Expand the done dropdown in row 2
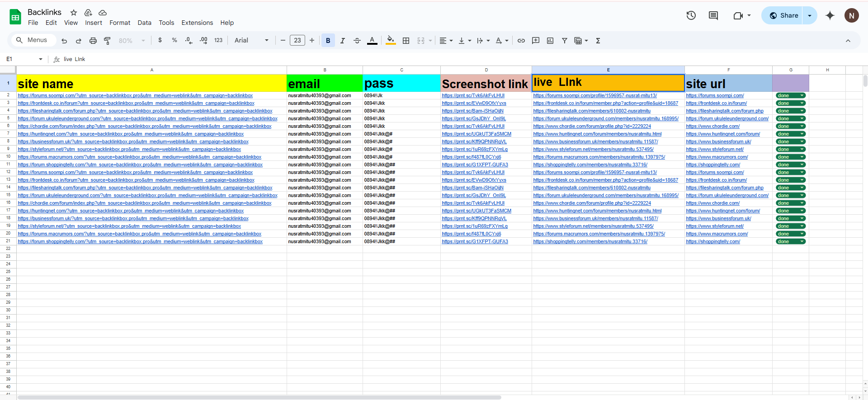This screenshot has height=400, width=868. (802, 96)
